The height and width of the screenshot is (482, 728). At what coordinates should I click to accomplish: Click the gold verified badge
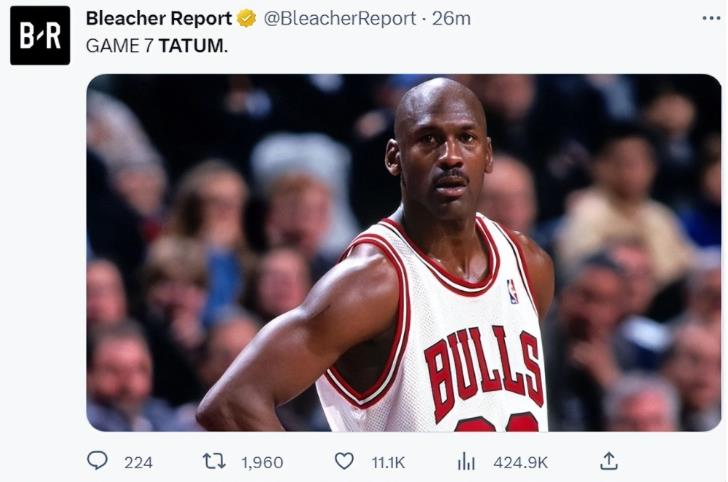pyautogui.click(x=246, y=19)
